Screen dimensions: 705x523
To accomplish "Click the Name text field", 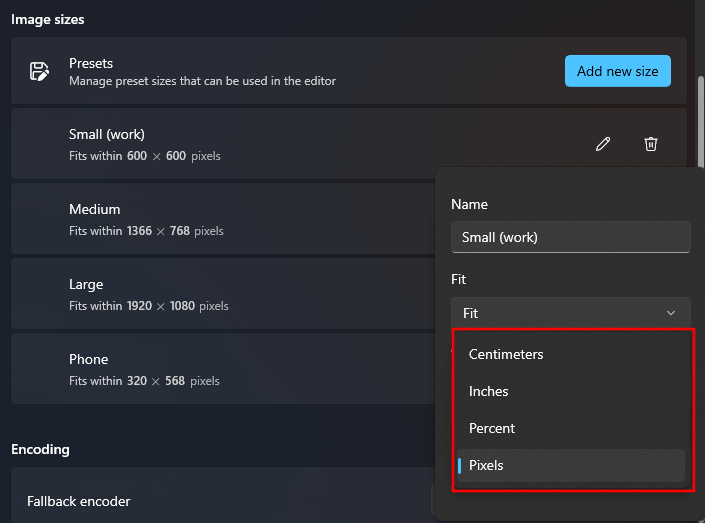I will click(x=570, y=237).
